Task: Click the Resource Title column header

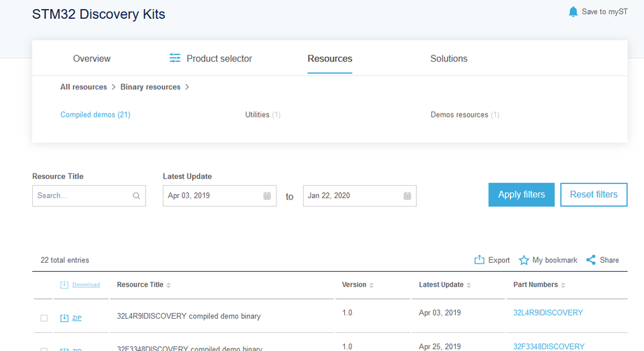Action: pos(140,285)
